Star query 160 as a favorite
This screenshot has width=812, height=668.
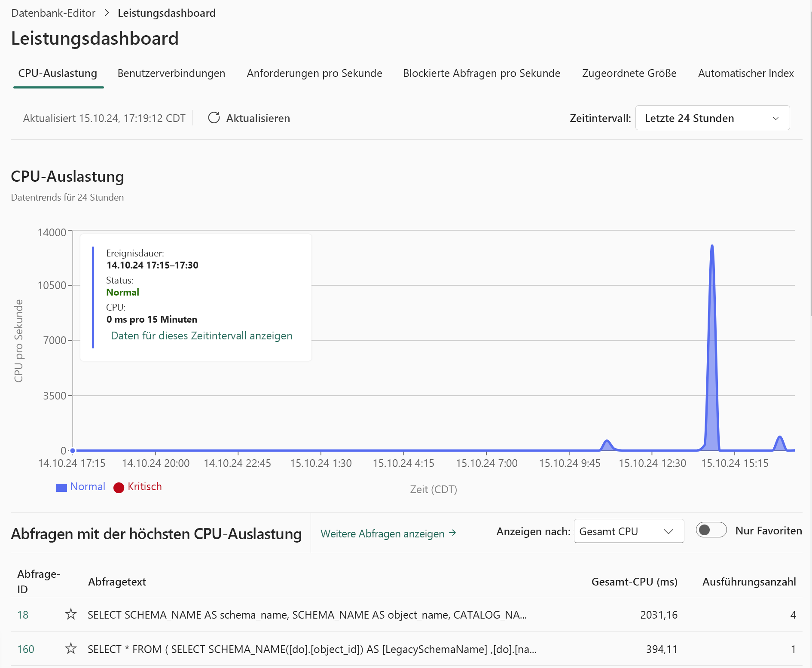point(71,649)
